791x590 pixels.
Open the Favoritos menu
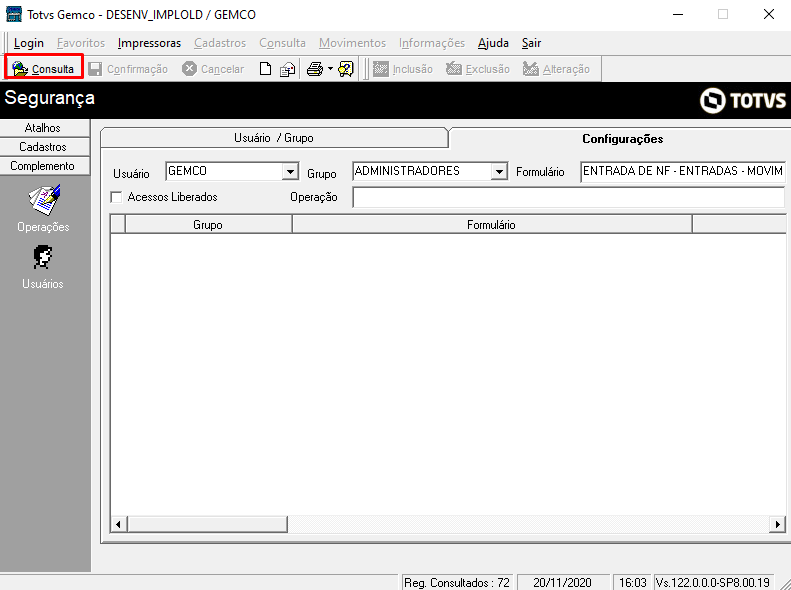coord(81,43)
